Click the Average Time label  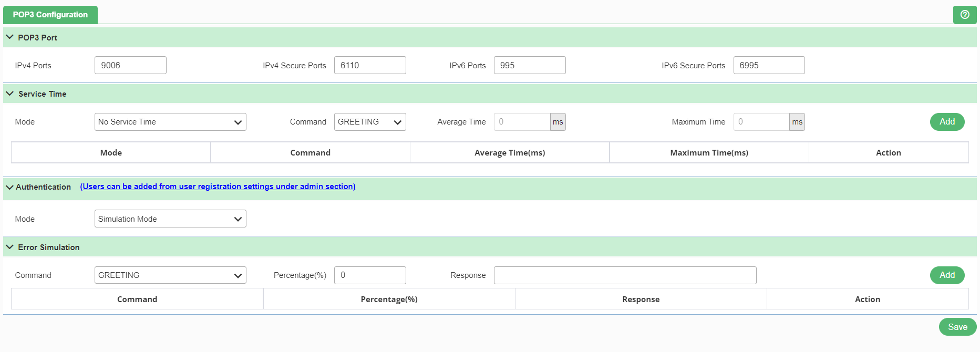point(461,122)
